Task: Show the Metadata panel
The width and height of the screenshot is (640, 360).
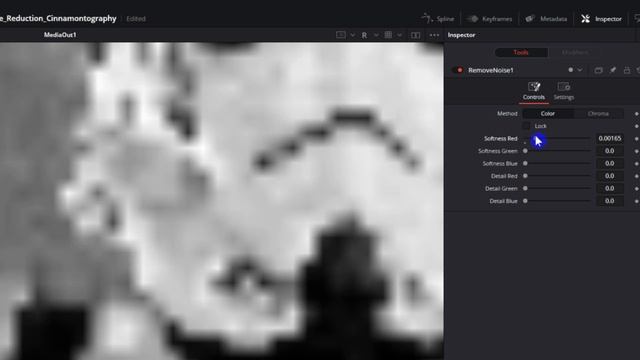Action: [546, 19]
